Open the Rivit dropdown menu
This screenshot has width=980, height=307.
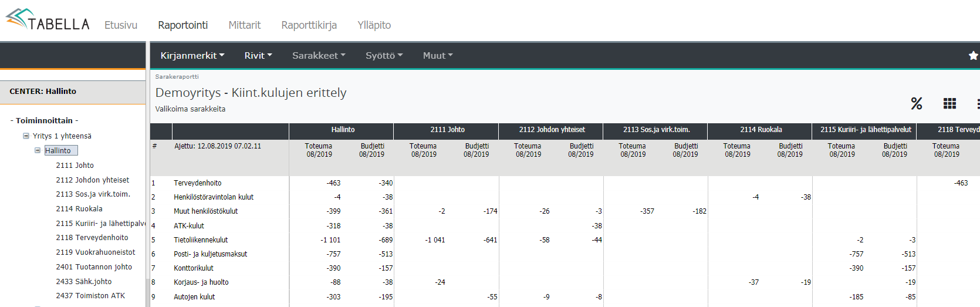[258, 55]
